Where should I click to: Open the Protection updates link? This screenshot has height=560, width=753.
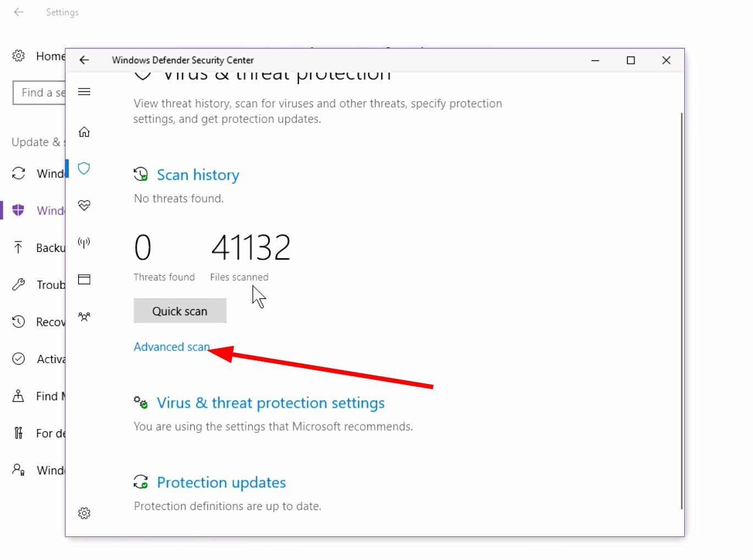[221, 482]
